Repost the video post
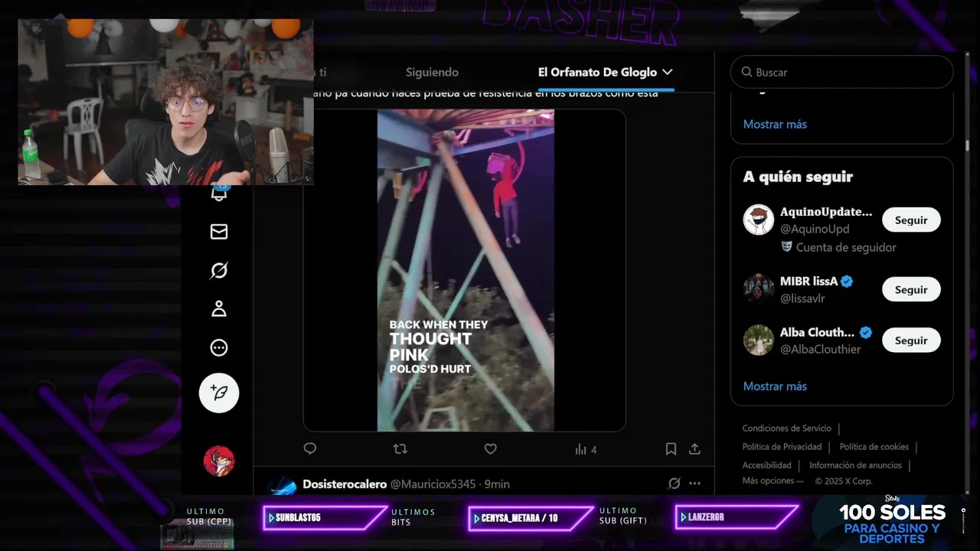 point(400,449)
